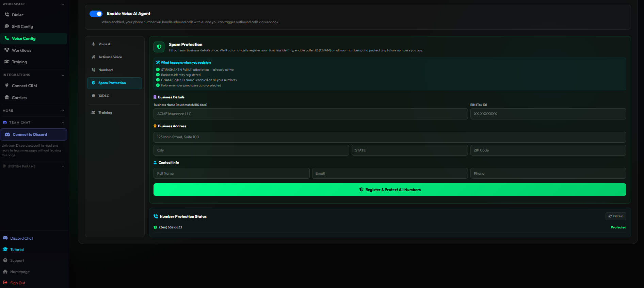
Task: Click the Discord Chat icon at bottom
Action: 5,238
